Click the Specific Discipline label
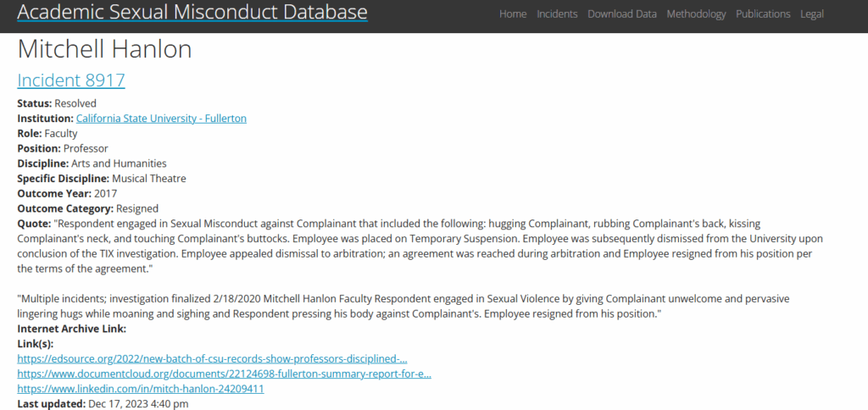 (x=63, y=179)
